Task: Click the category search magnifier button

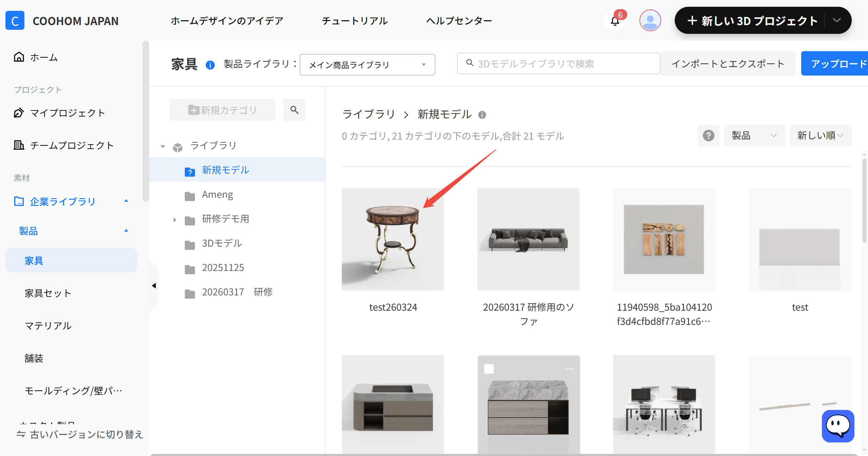Action: point(294,110)
